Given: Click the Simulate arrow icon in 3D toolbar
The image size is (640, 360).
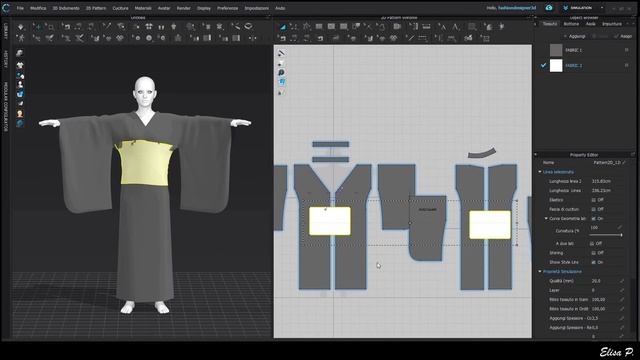Looking at the screenshot, I should pyautogui.click(x=21, y=27).
